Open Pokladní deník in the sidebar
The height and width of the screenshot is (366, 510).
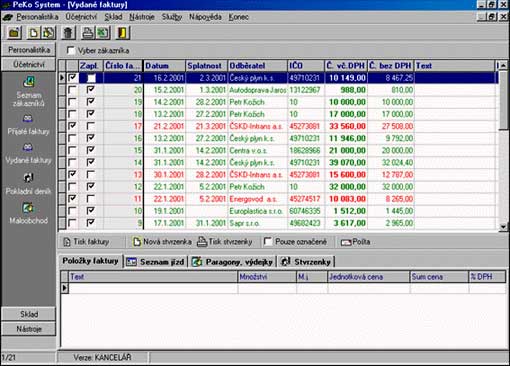[x=29, y=184]
